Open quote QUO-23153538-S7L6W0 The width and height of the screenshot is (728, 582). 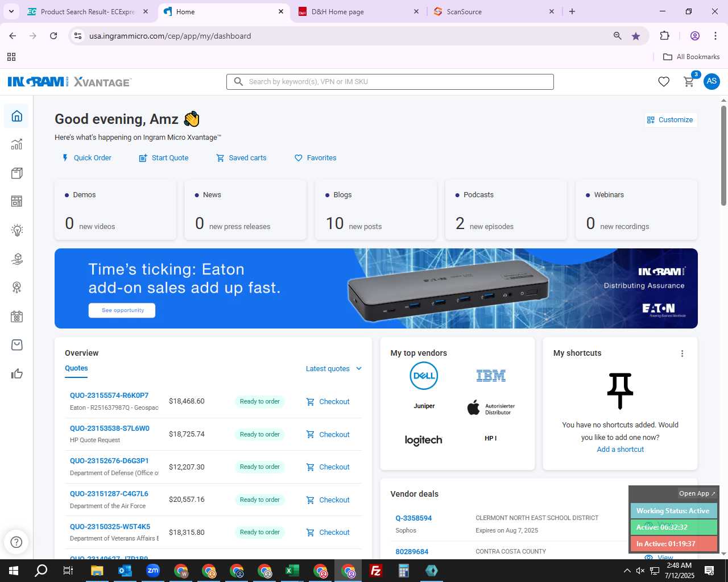110,429
